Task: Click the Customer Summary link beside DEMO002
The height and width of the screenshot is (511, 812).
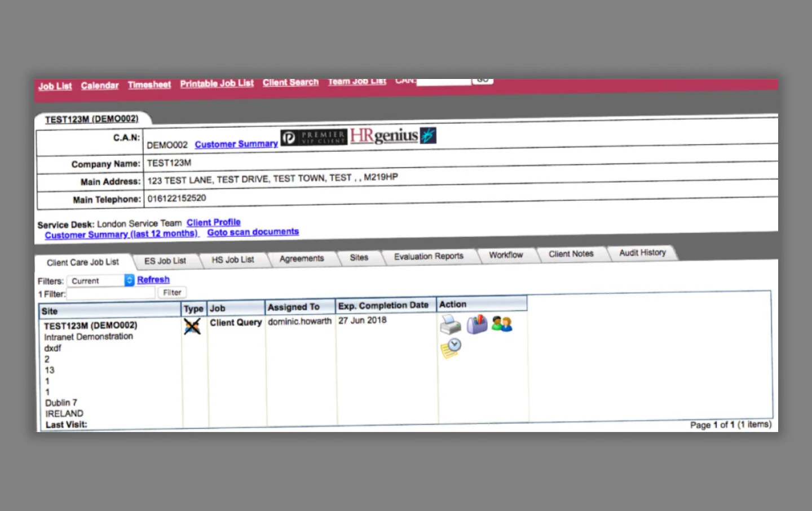Action: 236,144
